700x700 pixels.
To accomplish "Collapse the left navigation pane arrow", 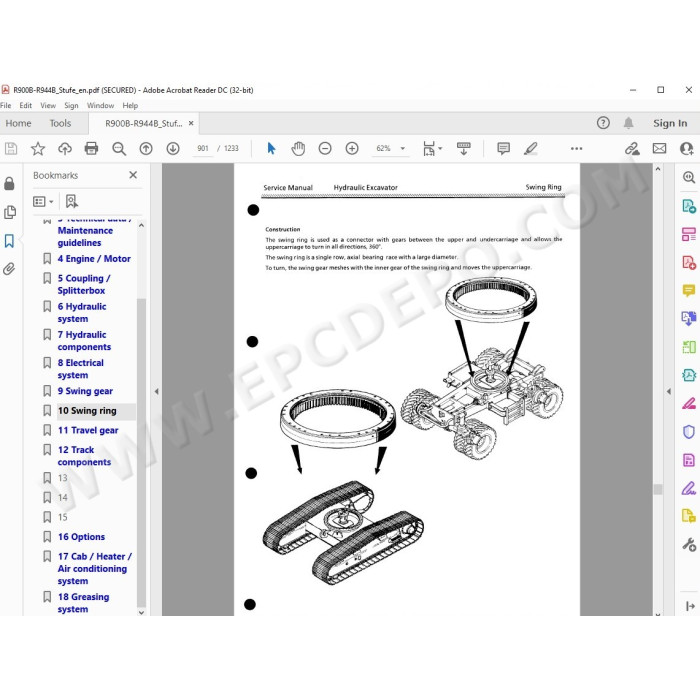I will [x=156, y=392].
